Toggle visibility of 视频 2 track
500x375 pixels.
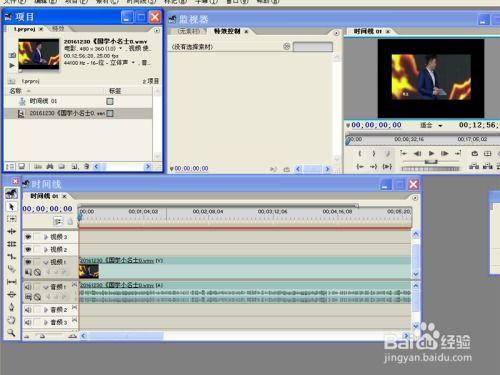click(28, 249)
